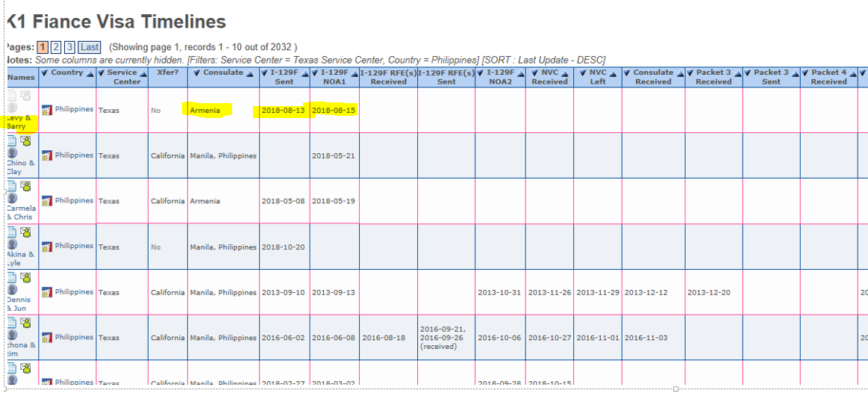868x399 pixels.
Task: Sort Packet 3 Received column descending arrow
Action: tap(690, 72)
